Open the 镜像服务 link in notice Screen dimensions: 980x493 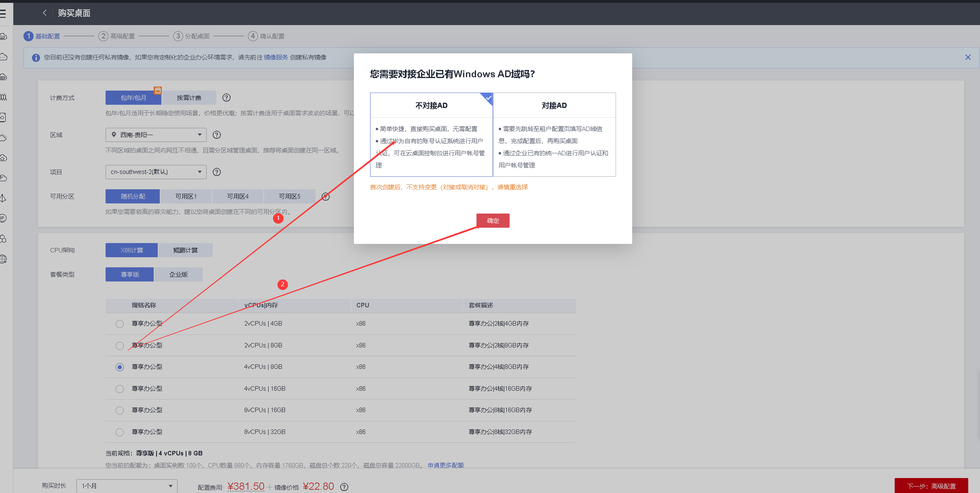click(x=276, y=57)
